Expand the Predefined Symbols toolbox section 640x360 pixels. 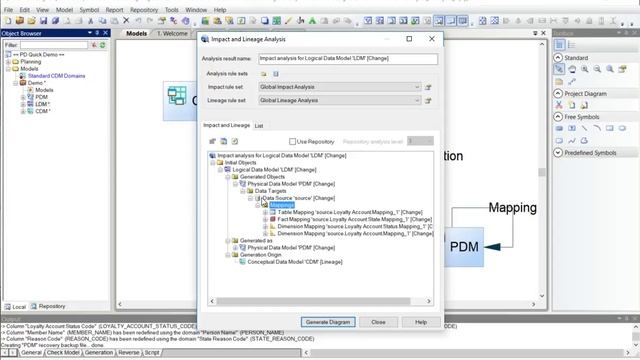[558, 153]
